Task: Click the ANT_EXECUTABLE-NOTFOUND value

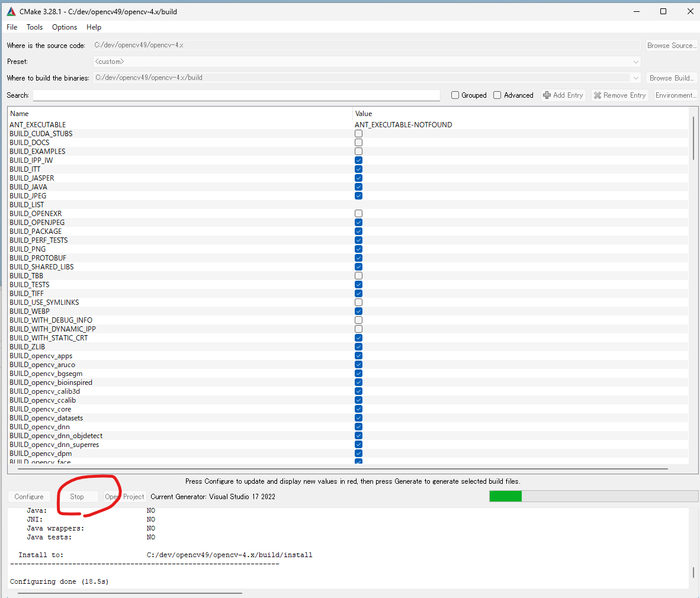Action: (403, 124)
